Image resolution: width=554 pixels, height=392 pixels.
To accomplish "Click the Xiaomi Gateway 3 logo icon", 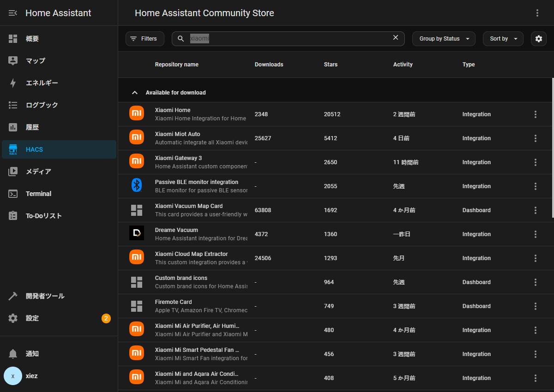I will tap(137, 161).
